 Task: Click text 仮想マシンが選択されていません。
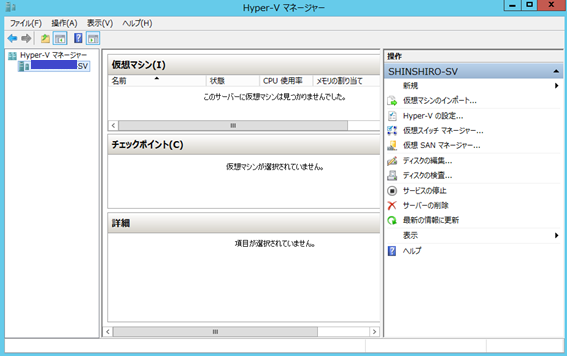tap(274, 167)
